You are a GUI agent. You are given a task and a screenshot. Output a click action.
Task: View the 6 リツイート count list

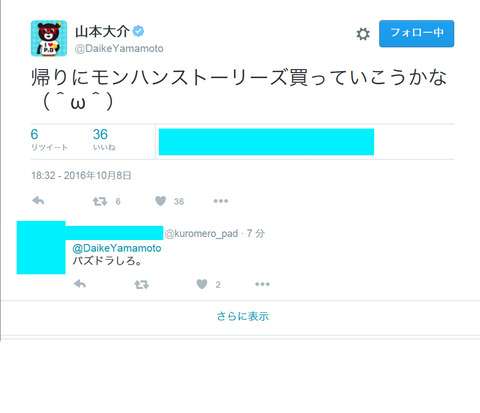[x=49, y=140]
